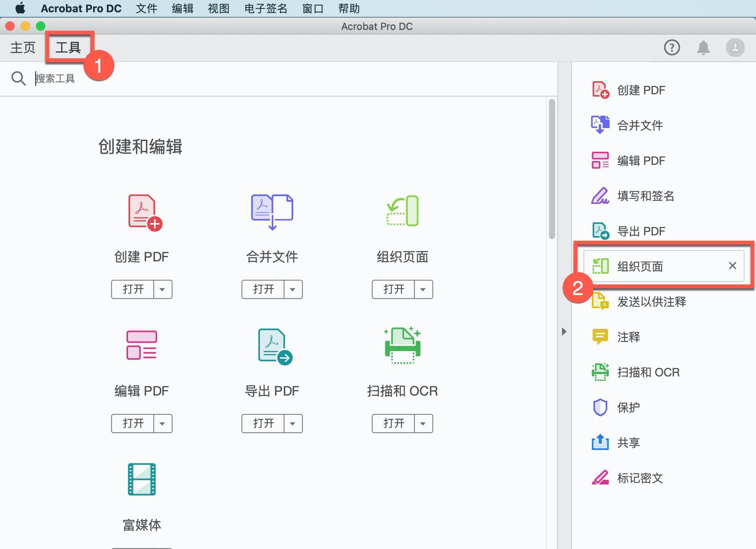Screen dimensions: 756x549
Task: Select 填写和签名 in the right sidebar
Action: [x=645, y=196]
